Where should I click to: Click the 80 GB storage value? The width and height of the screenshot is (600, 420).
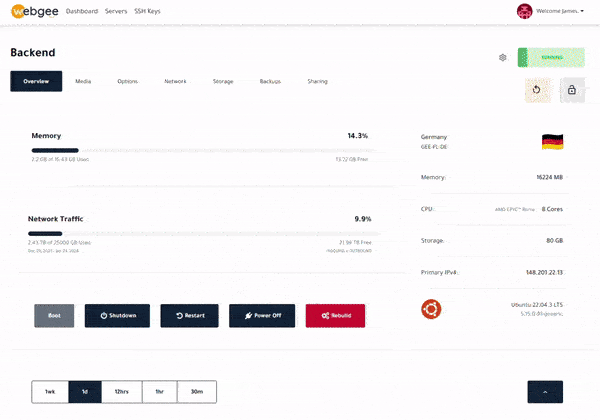pyautogui.click(x=554, y=241)
